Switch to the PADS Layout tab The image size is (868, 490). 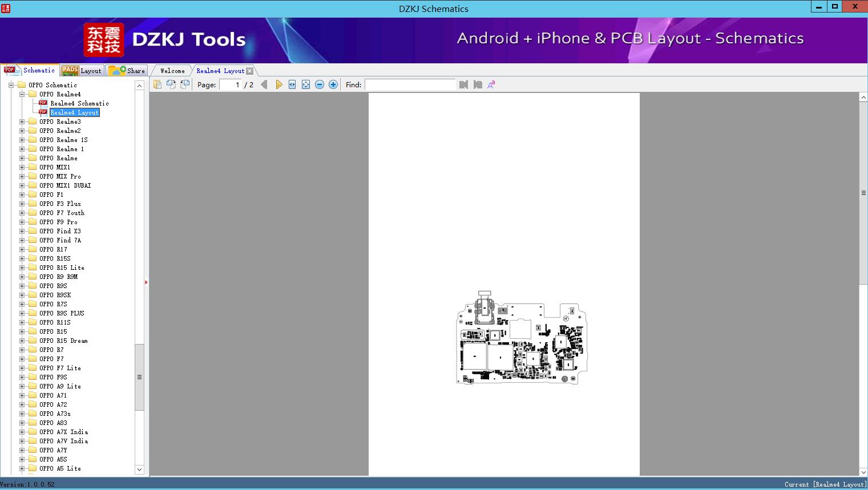pyautogui.click(x=82, y=71)
